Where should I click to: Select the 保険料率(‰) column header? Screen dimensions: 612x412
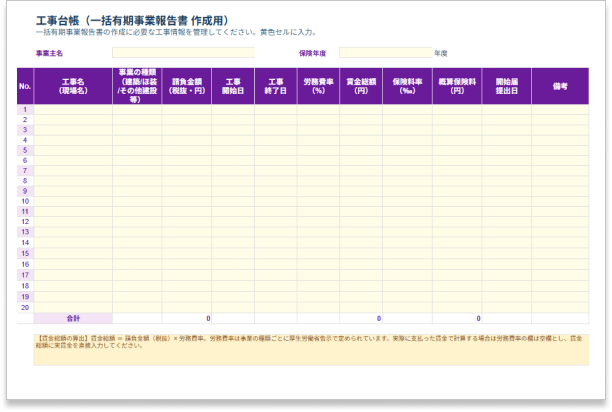coord(407,86)
